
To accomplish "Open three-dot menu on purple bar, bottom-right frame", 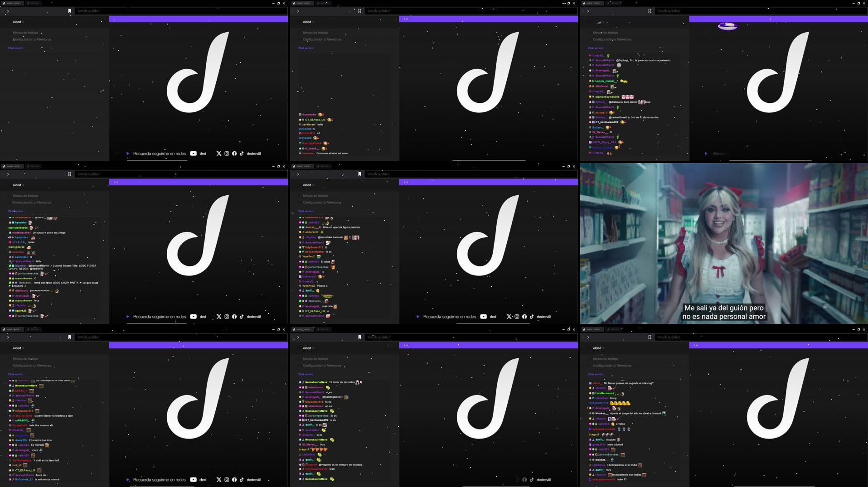I will (696, 345).
